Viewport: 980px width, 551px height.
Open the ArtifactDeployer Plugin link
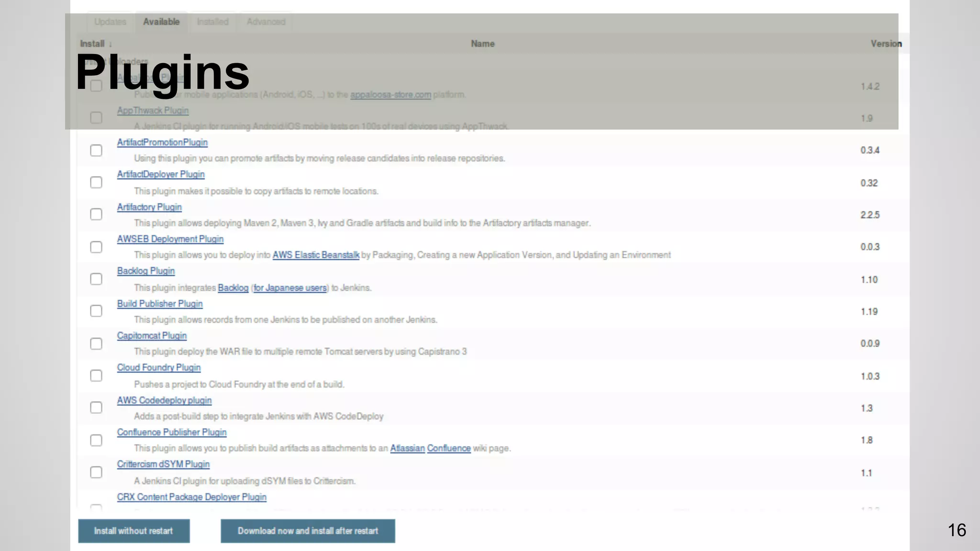tap(161, 175)
